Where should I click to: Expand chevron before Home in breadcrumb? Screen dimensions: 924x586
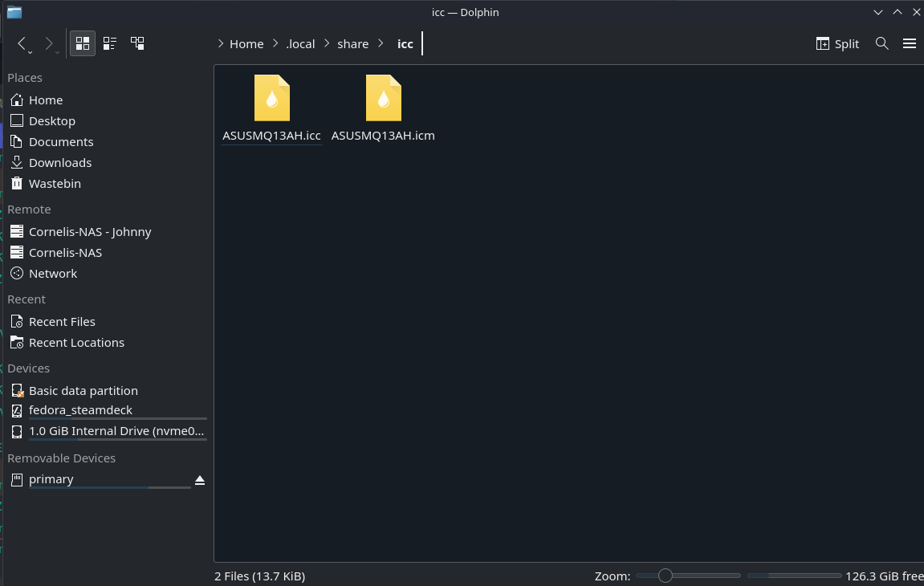[x=221, y=43]
